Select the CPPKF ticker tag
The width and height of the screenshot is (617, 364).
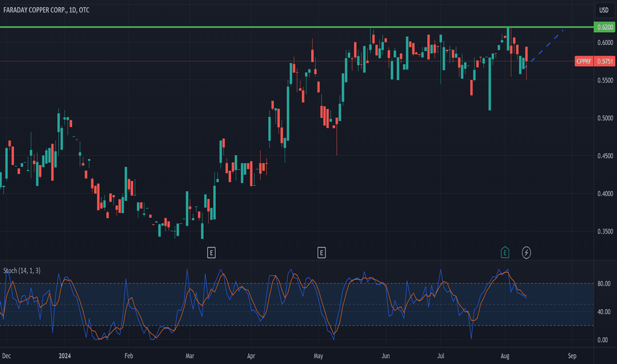click(584, 62)
